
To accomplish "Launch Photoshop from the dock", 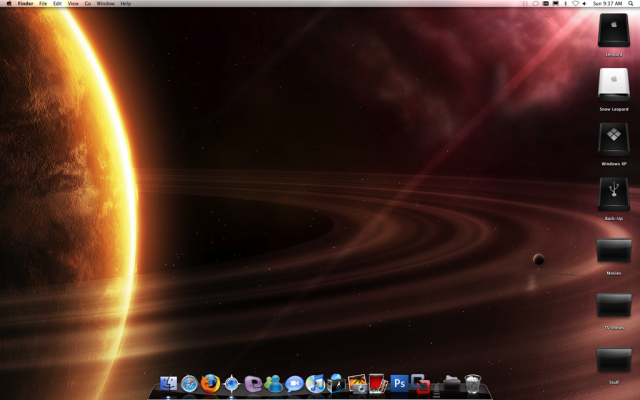I will 399,384.
